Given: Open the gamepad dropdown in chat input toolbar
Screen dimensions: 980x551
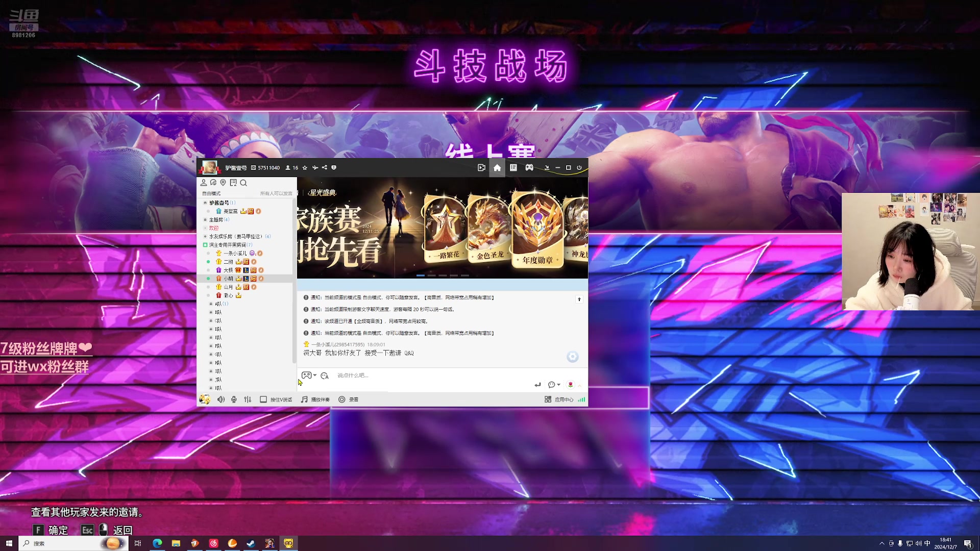Looking at the screenshot, I should click(x=309, y=375).
